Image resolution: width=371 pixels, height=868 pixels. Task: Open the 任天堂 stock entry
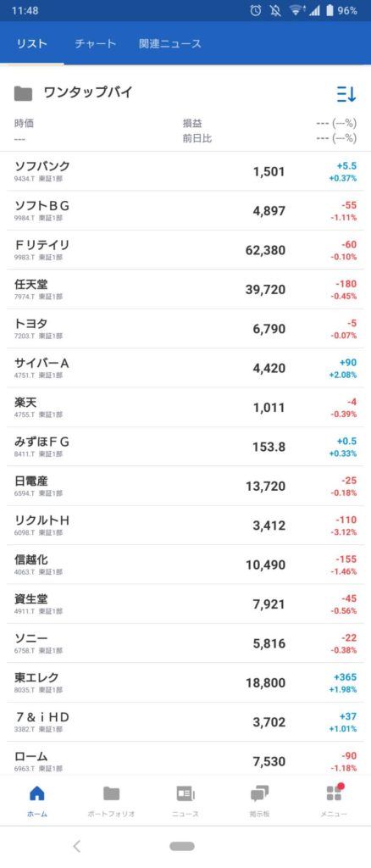[x=185, y=289]
